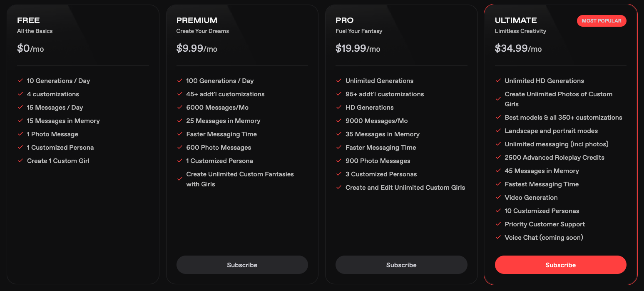Select the FREE plan title
This screenshot has width=644, height=291.
(28, 20)
